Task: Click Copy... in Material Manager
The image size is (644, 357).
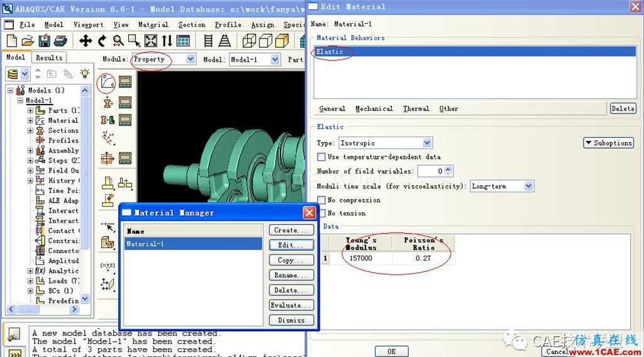Action: click(x=292, y=260)
